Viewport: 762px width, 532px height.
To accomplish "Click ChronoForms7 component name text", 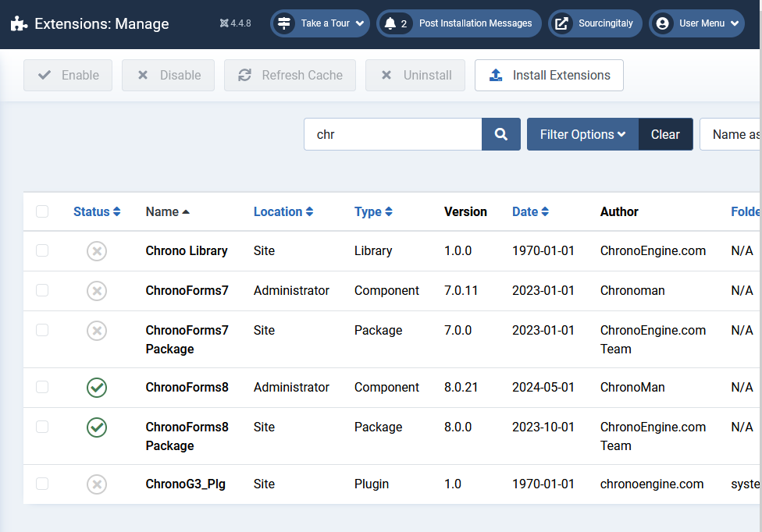I will tap(187, 291).
